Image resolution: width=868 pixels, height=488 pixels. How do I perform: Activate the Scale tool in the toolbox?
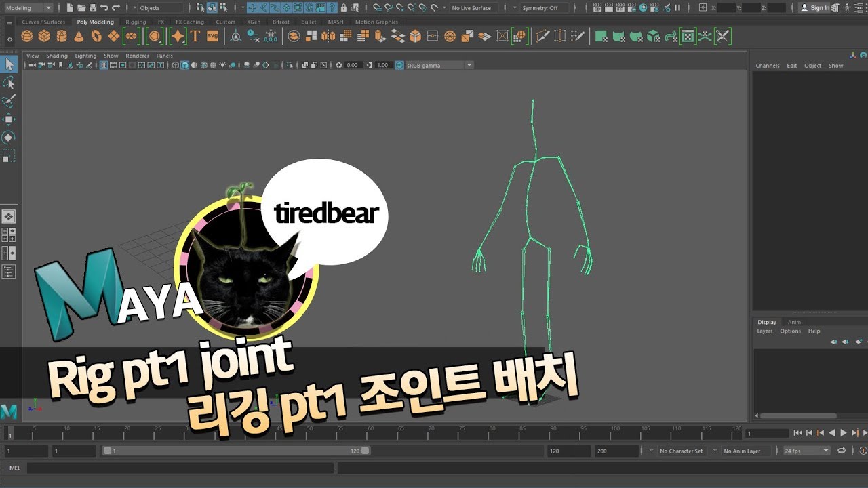pos(9,157)
